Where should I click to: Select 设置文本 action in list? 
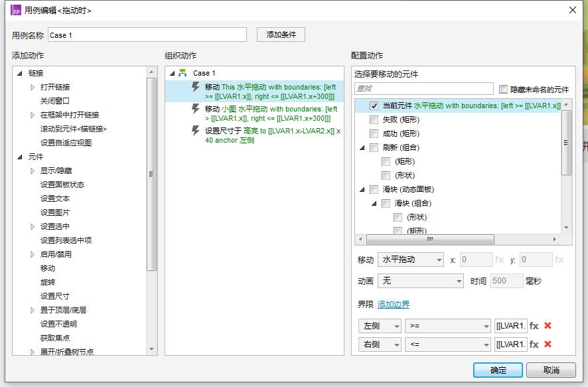(x=55, y=198)
